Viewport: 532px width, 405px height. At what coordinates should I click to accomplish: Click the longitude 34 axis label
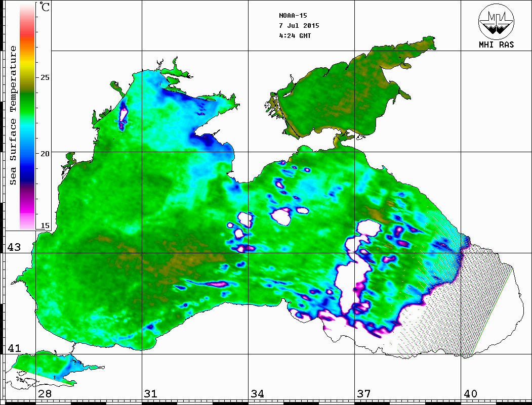coord(257,394)
